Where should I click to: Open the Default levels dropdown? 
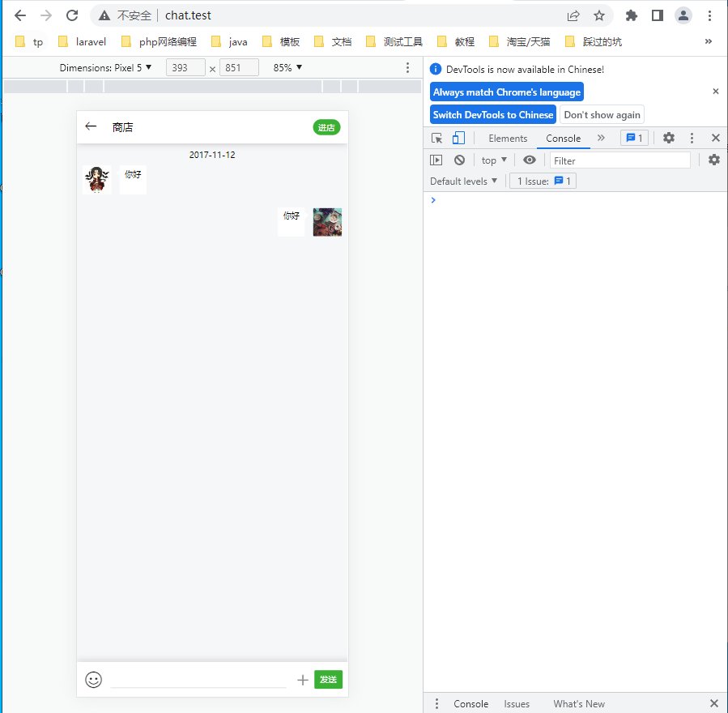pos(463,181)
